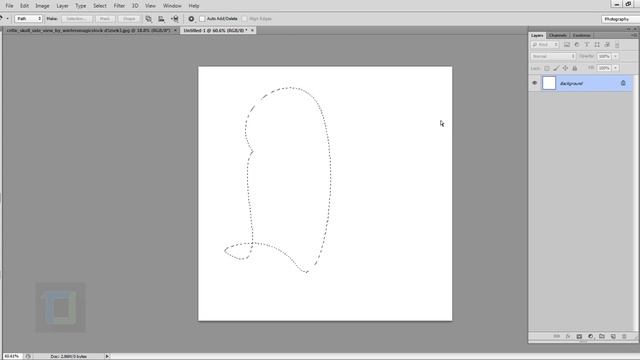
Task: Close the Untitled-1 document tab
Action: point(252,30)
